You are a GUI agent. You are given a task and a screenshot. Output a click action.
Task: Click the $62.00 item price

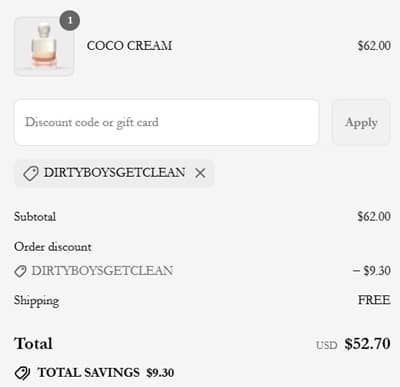point(374,46)
